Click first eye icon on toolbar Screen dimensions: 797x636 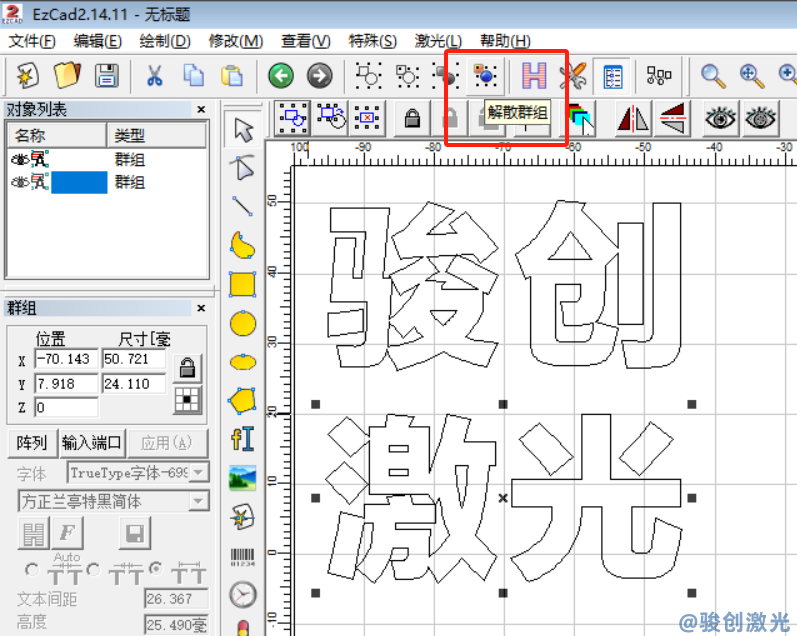coord(720,118)
